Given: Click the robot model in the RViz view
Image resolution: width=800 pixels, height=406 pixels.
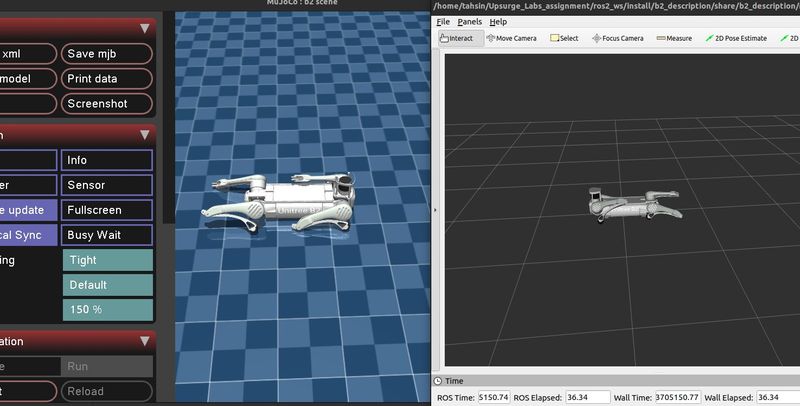Looking at the screenshot, I should tap(635, 205).
